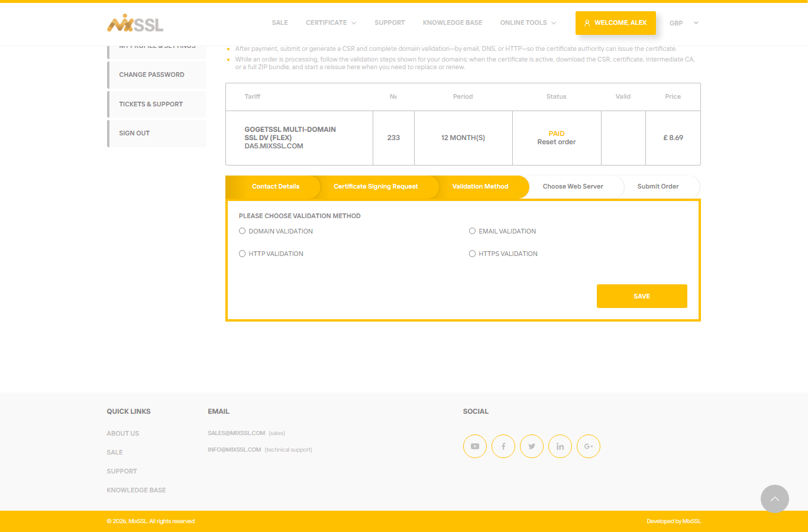The width and height of the screenshot is (808, 532).
Task: Expand the Certificate dropdown menu
Action: click(x=331, y=23)
